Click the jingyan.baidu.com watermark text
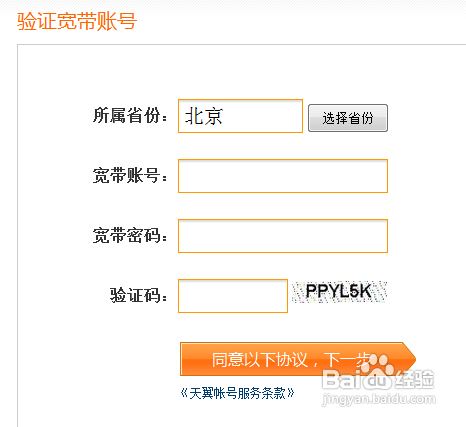 pyautogui.click(x=379, y=399)
